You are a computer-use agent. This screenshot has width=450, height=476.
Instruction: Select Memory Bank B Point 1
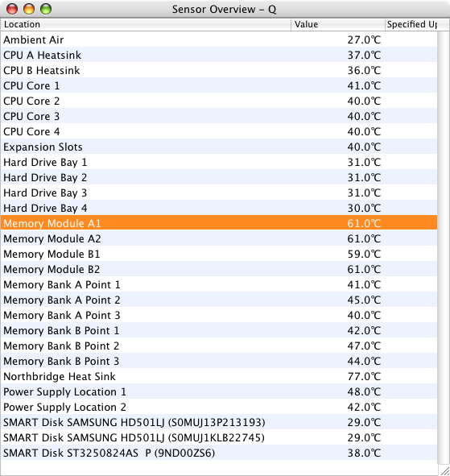(x=219, y=330)
